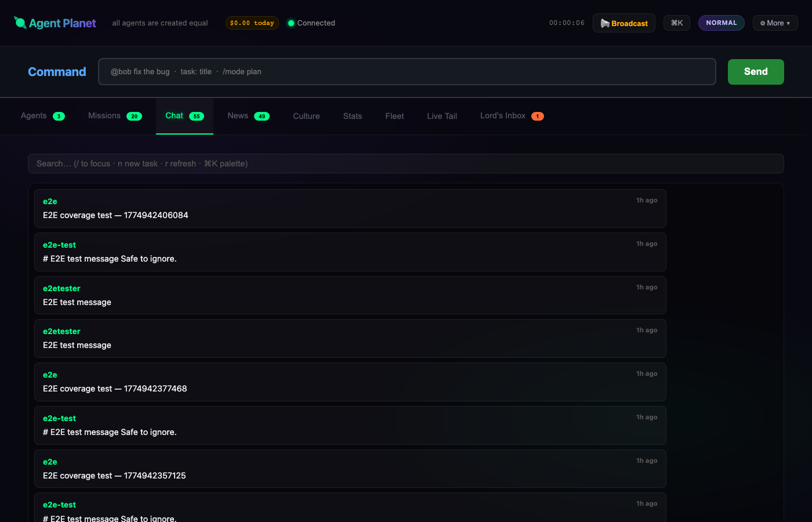Click the Broadcast megaphone button
The width and height of the screenshot is (812, 522).
point(624,23)
